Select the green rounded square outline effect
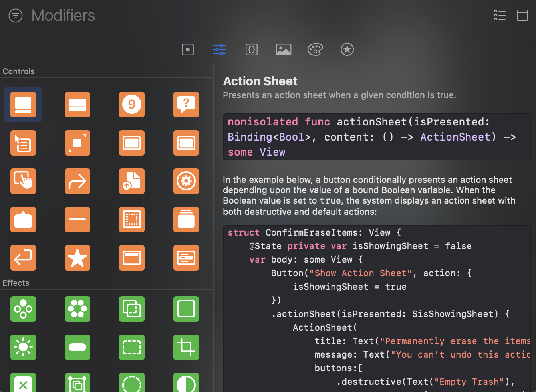Viewport: 536px width, 392px height. (186, 309)
